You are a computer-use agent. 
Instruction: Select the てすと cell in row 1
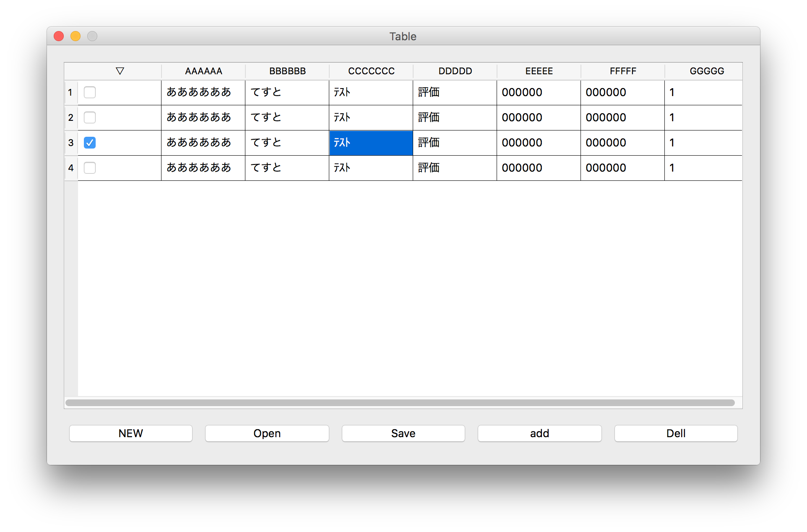[287, 92]
